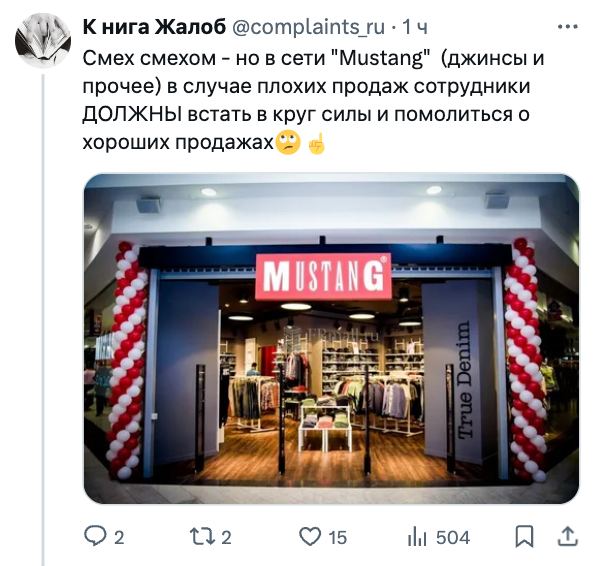Click the 1 ч timestamp
This screenshot has height=566, width=594.
coord(415,27)
